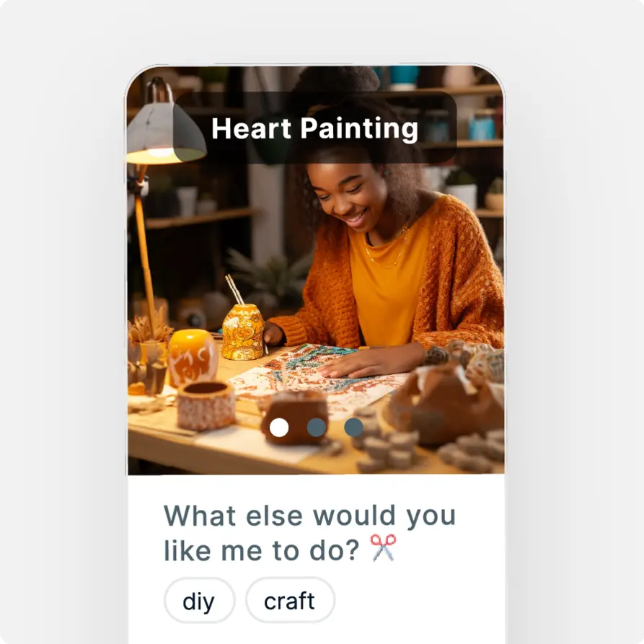Select the first white carousel dot
This screenshot has width=644, height=644.
(x=279, y=428)
